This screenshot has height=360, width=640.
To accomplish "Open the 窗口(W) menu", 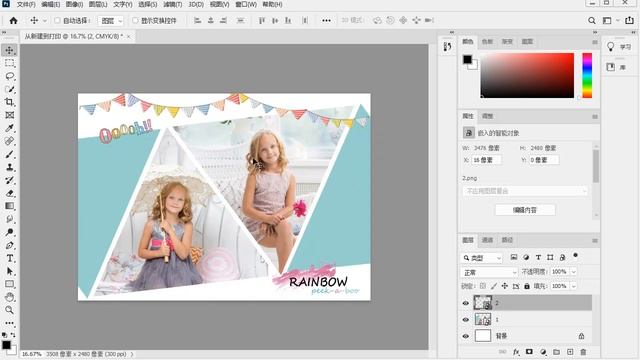I will pyautogui.click(x=246, y=4).
